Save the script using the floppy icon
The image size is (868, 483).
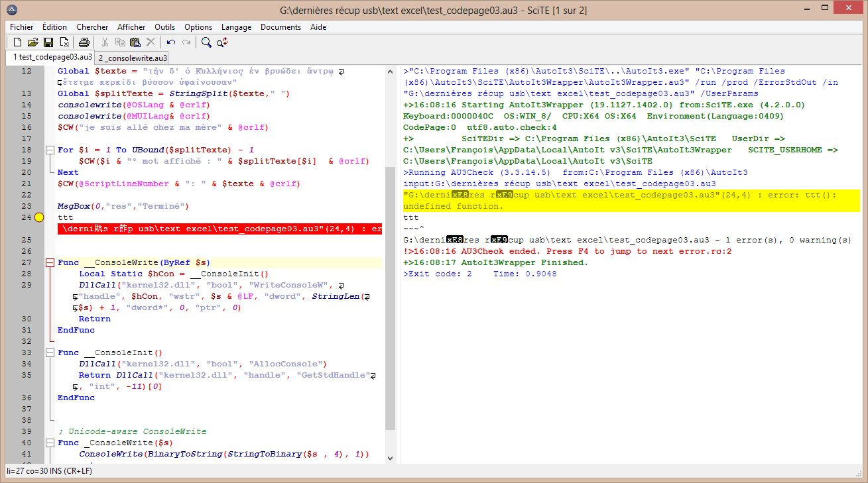(x=48, y=42)
